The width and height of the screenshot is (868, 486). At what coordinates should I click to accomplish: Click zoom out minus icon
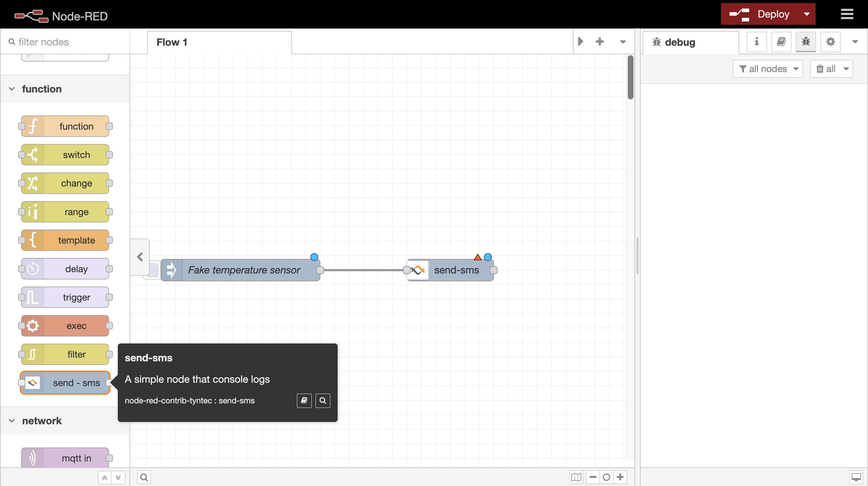593,477
